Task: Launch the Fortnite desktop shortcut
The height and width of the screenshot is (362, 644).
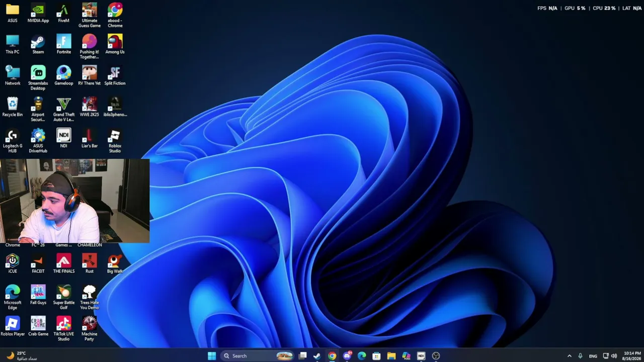Action: (64, 45)
